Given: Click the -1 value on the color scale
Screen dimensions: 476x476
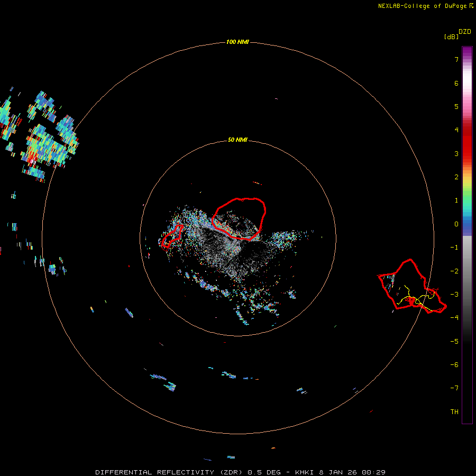Looking at the screenshot, I should pyautogui.click(x=454, y=248).
